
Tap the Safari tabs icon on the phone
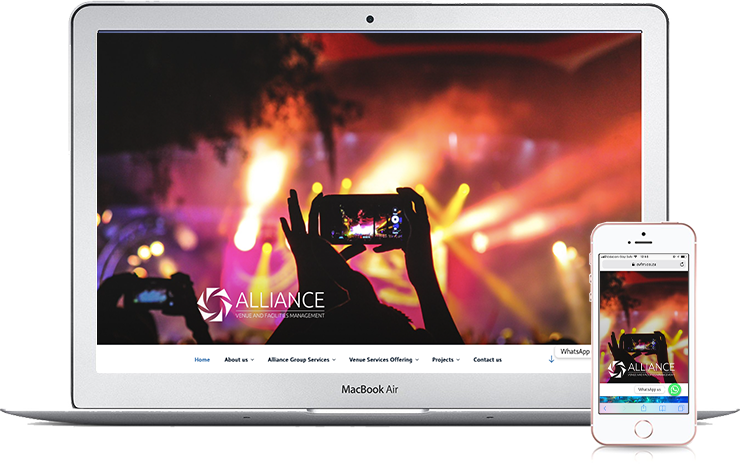pos(682,409)
